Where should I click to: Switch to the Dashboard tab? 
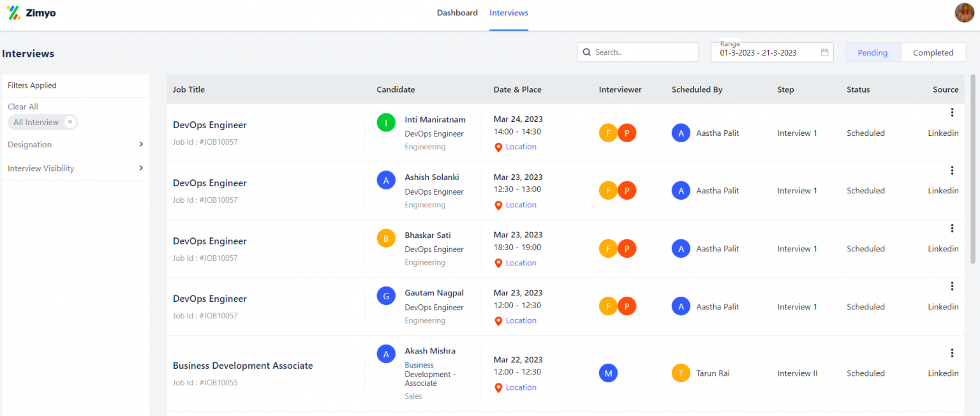pyautogui.click(x=457, y=12)
